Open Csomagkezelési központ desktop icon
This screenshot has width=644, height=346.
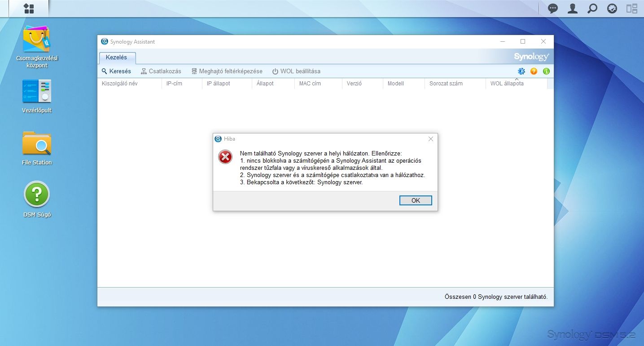[37, 47]
